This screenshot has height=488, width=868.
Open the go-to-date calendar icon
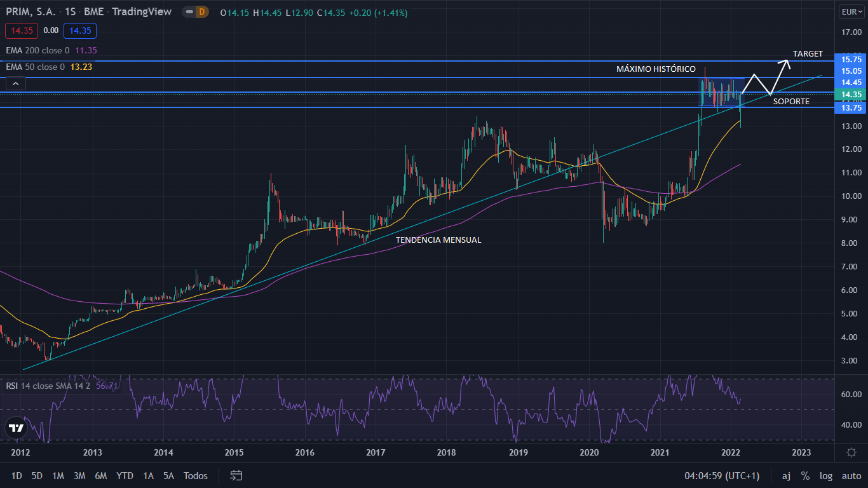tap(236, 475)
